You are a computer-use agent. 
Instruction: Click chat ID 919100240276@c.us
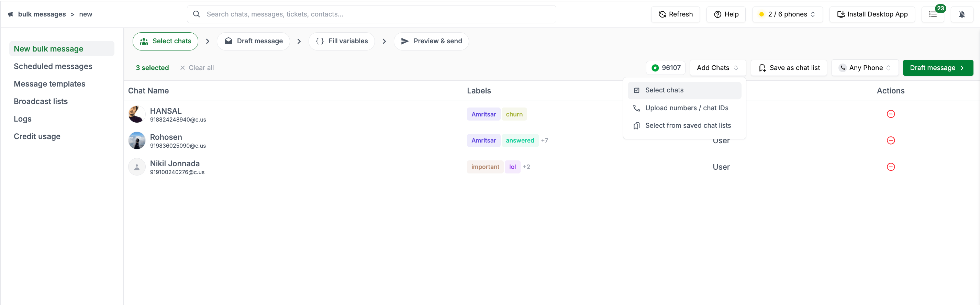click(177, 172)
